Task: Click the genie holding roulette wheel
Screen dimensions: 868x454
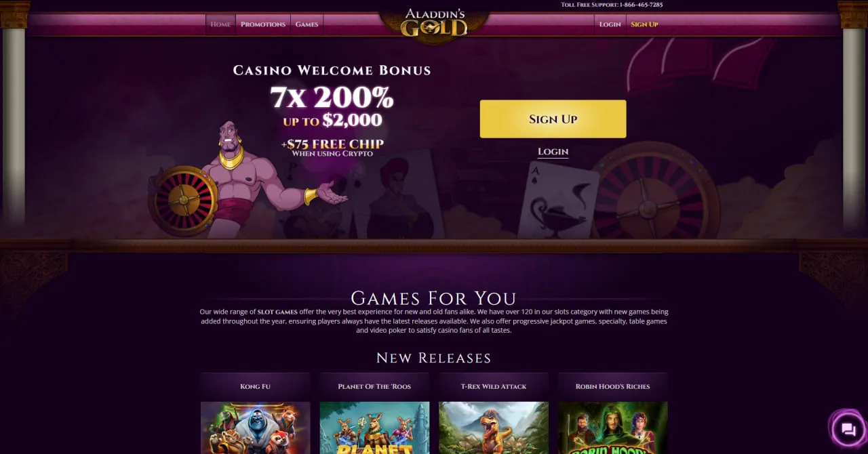Action: pyautogui.click(x=248, y=180)
